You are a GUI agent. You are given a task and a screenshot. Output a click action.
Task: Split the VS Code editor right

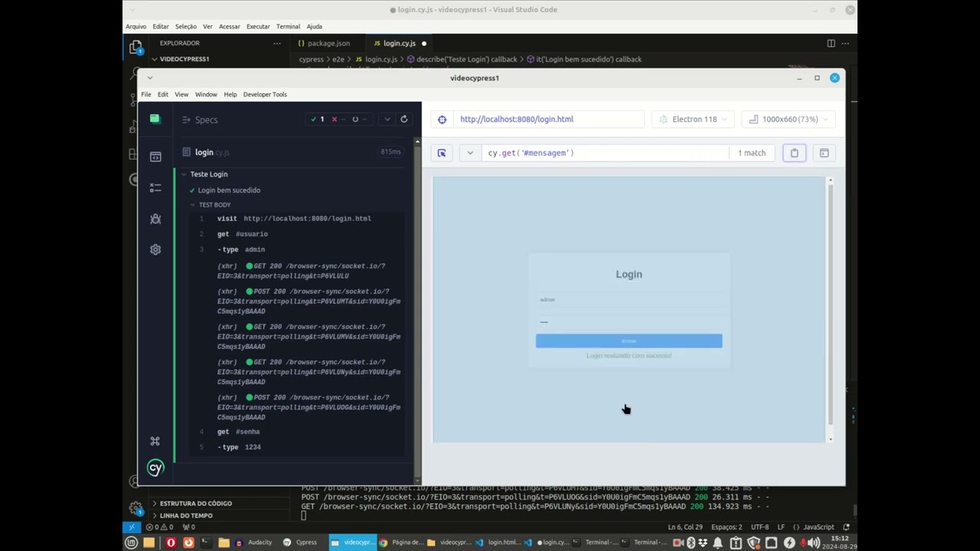click(x=831, y=44)
